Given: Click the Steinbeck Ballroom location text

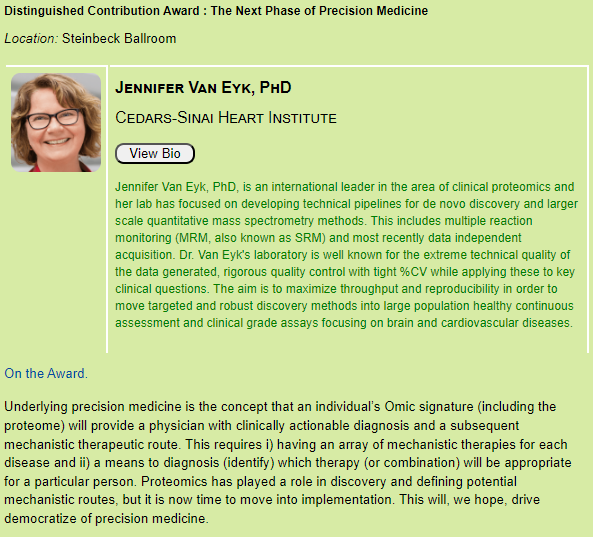Looking at the screenshot, I should tap(119, 39).
